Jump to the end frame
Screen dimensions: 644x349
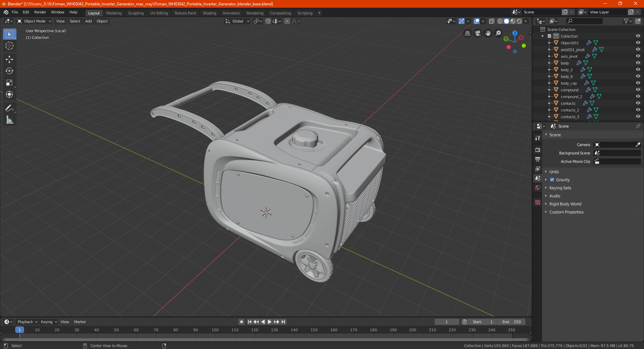[x=283, y=322]
